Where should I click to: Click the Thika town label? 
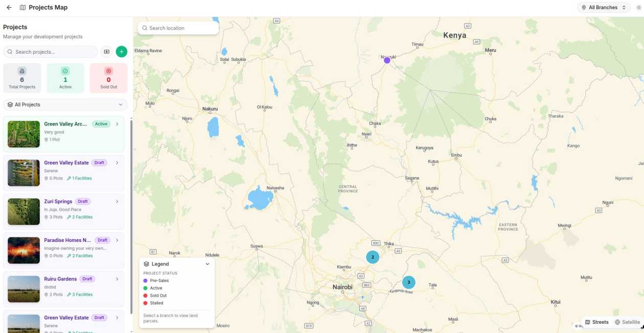[388, 244]
